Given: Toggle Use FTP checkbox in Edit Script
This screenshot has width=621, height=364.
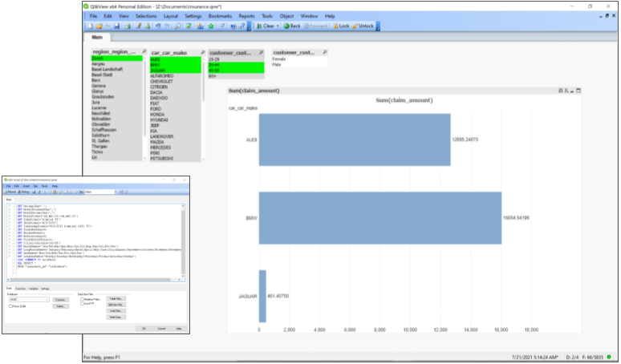Looking at the screenshot, I should pos(82,303).
